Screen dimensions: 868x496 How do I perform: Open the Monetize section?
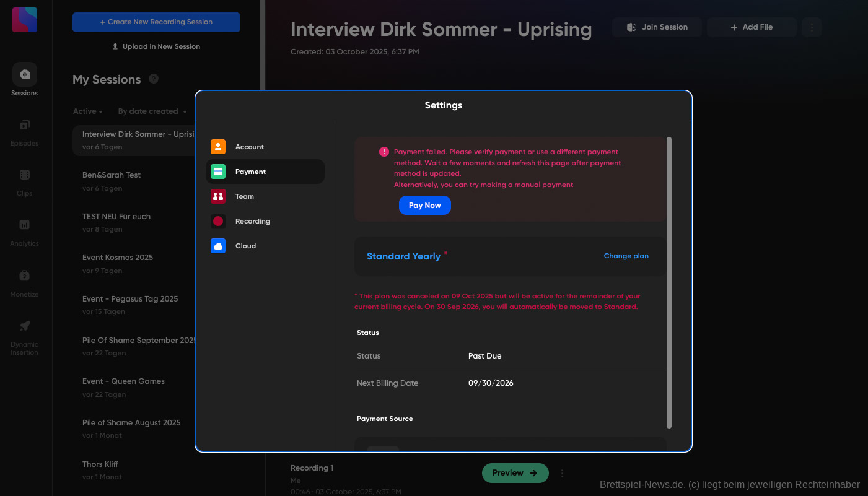(x=24, y=279)
